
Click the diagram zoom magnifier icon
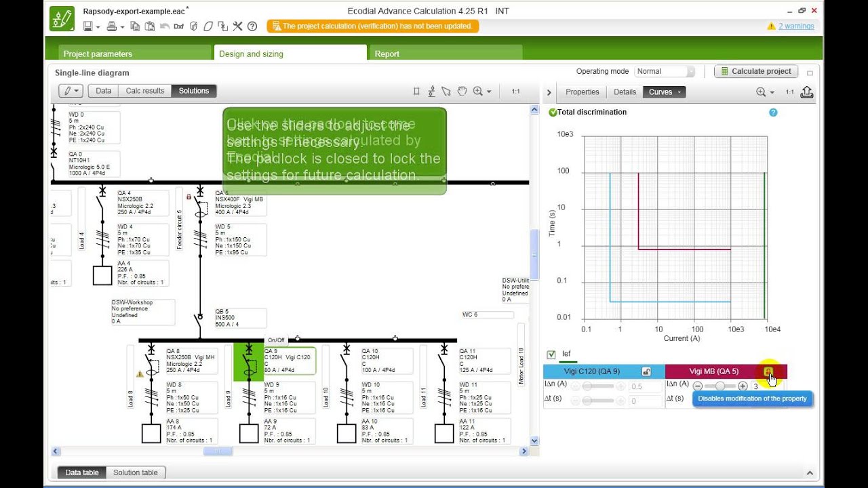478,91
